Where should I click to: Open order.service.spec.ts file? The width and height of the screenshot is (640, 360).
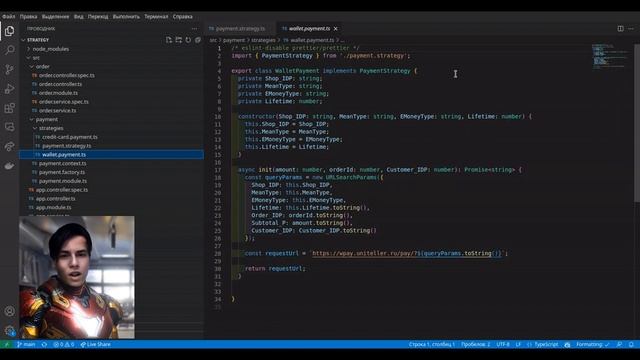point(64,102)
